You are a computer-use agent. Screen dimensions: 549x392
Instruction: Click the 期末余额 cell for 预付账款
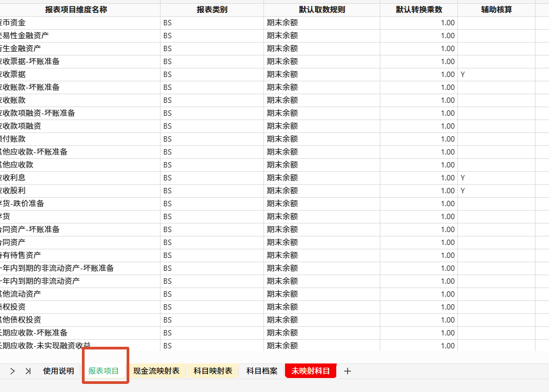322,139
